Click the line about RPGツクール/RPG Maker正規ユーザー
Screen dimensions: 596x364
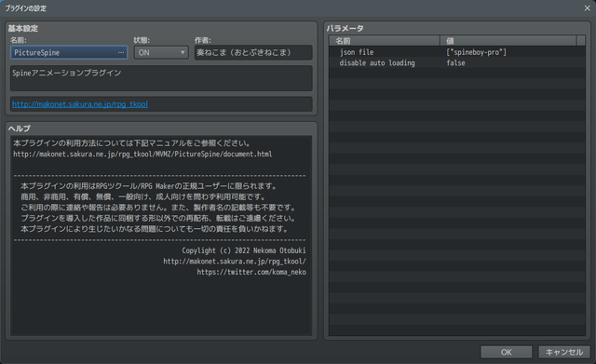[149, 186]
